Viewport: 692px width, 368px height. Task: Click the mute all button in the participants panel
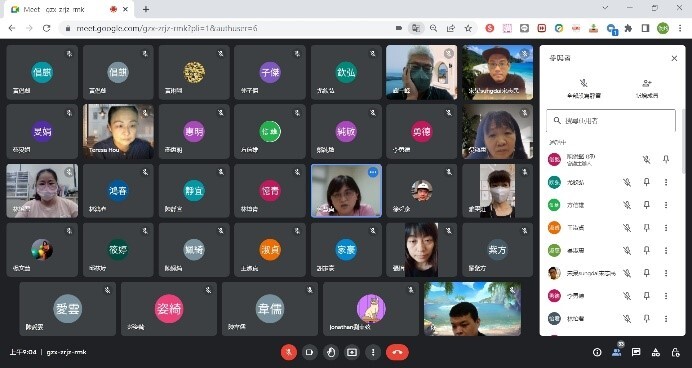click(x=583, y=89)
